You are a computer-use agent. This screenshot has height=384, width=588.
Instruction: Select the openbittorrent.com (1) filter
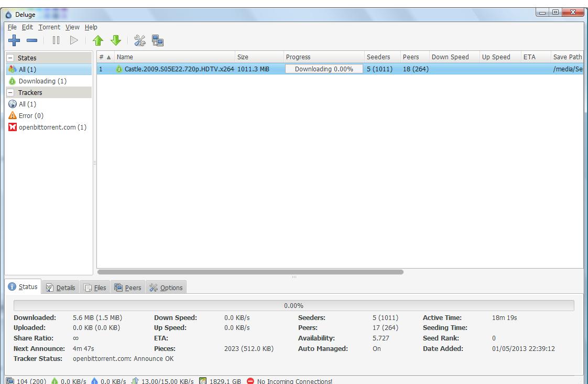[x=49, y=127]
